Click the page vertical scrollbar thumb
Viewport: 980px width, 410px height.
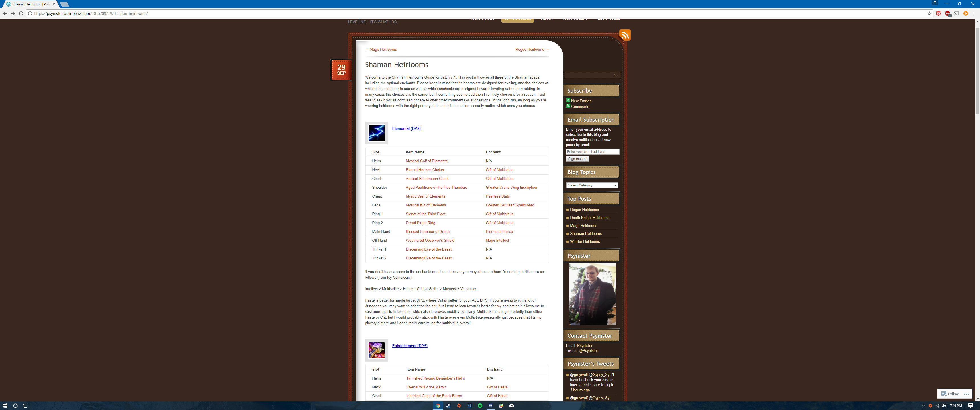tap(977, 70)
